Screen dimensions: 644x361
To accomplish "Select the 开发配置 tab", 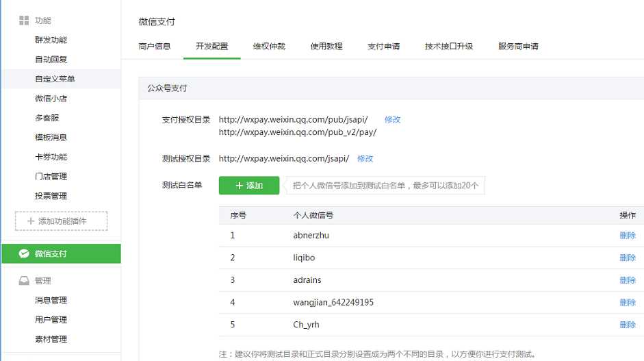I will click(x=212, y=46).
